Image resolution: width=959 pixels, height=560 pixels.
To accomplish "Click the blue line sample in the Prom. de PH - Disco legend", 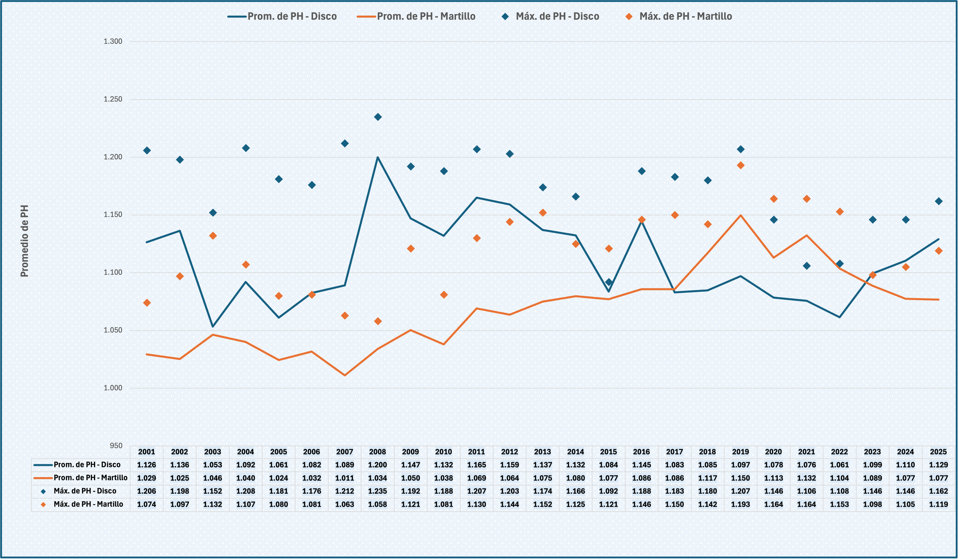I will coord(237,16).
